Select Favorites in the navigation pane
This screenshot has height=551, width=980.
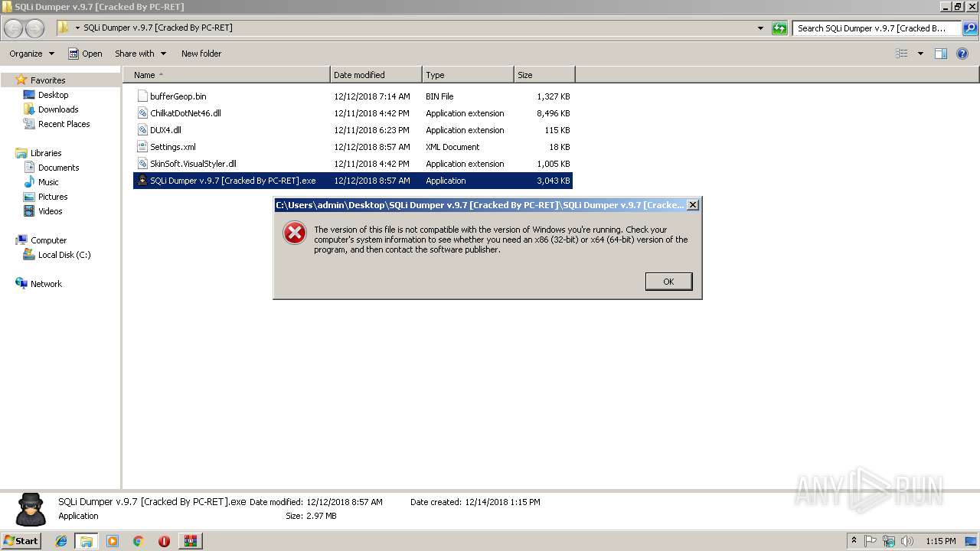click(x=47, y=80)
